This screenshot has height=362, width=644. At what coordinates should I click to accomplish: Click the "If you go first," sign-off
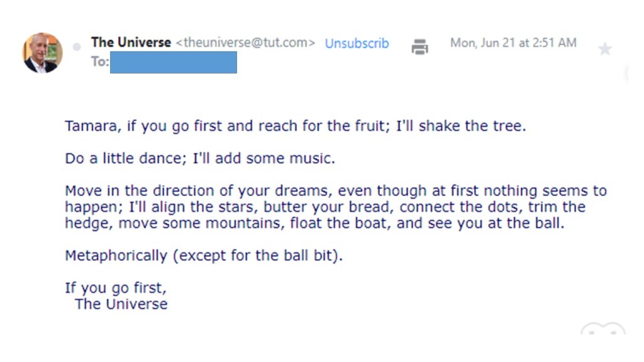click(x=116, y=288)
